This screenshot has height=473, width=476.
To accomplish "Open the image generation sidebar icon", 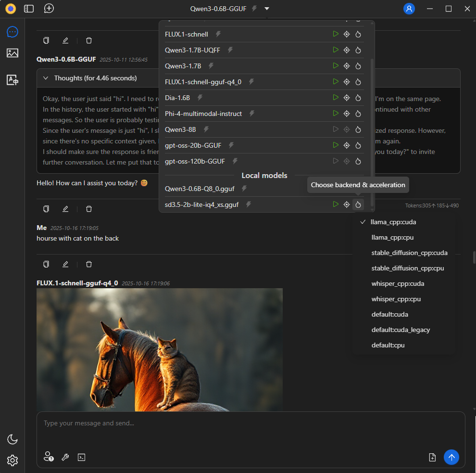I will pos(13,53).
